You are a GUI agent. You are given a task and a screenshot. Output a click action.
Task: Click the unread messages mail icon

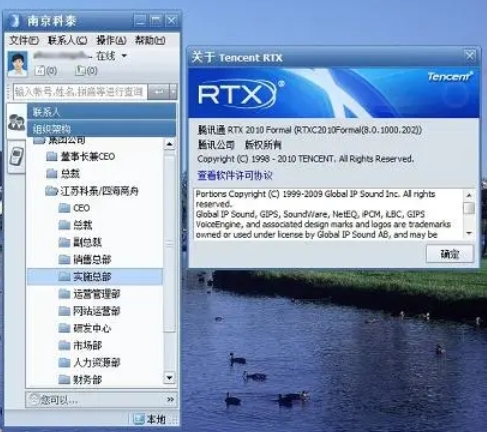(x=40, y=71)
